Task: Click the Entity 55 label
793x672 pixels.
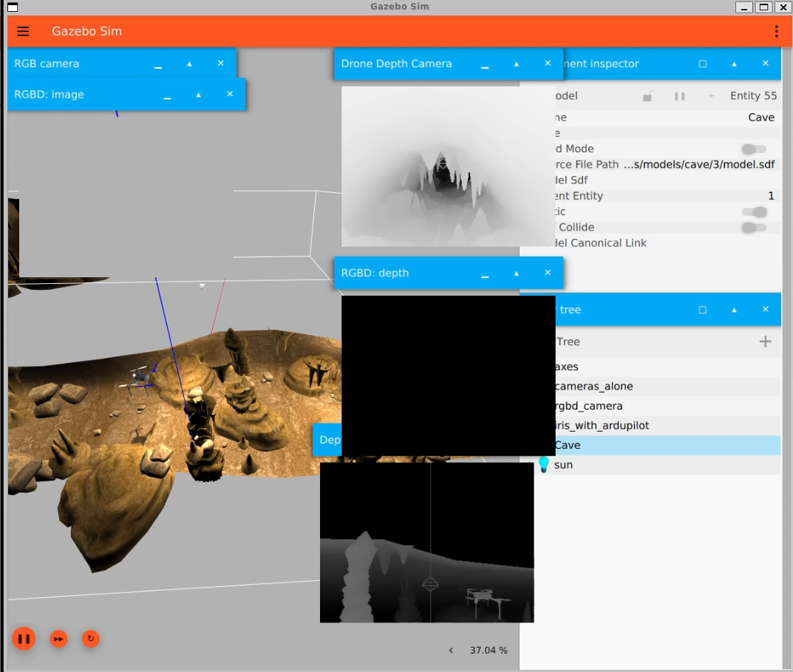Action: pyautogui.click(x=753, y=95)
